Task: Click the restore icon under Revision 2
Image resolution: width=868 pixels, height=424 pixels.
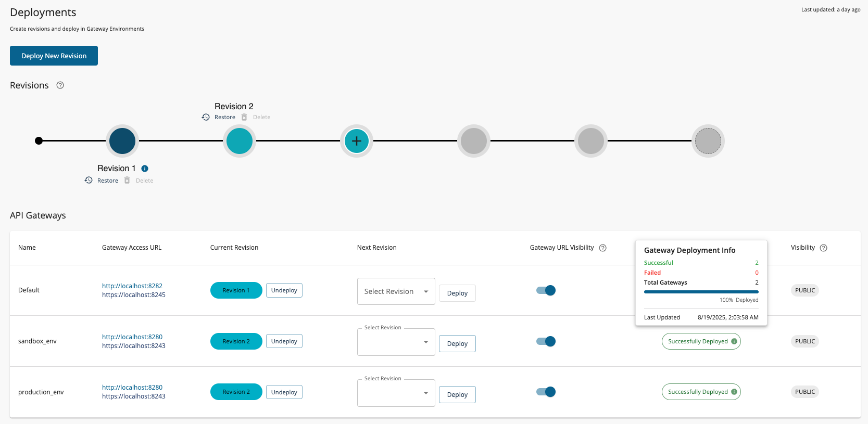Action: [206, 117]
